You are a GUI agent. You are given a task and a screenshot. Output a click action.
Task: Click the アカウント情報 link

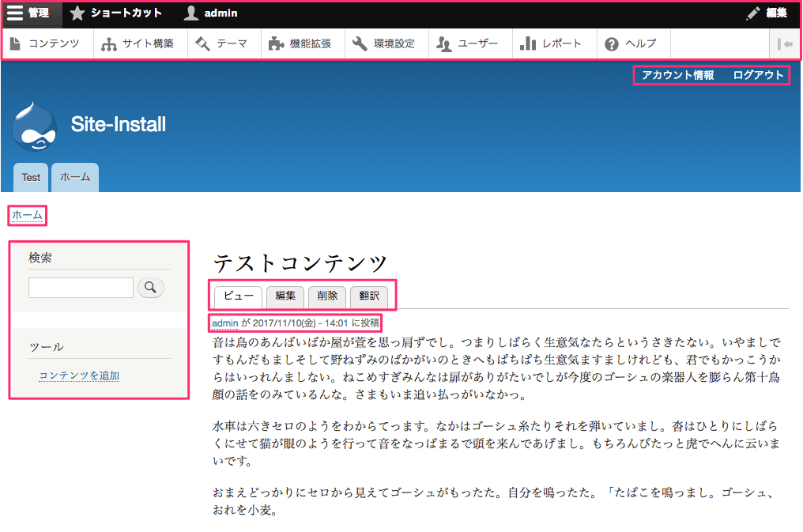[678, 75]
